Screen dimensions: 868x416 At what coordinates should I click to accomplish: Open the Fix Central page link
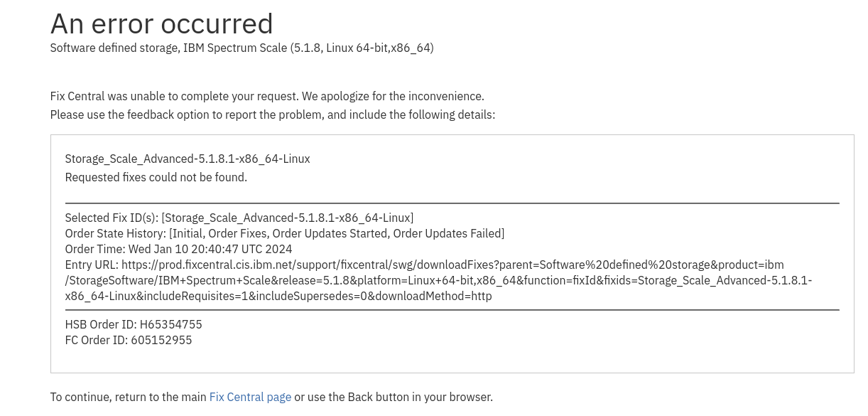pyautogui.click(x=250, y=397)
